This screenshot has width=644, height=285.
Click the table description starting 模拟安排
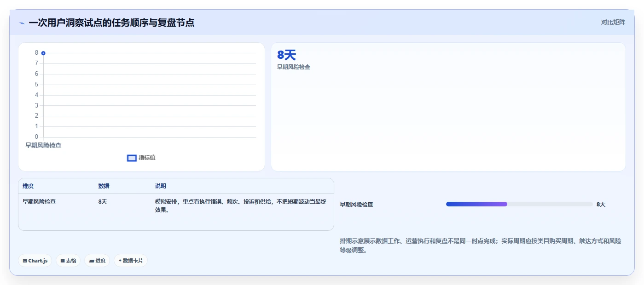[x=241, y=206]
